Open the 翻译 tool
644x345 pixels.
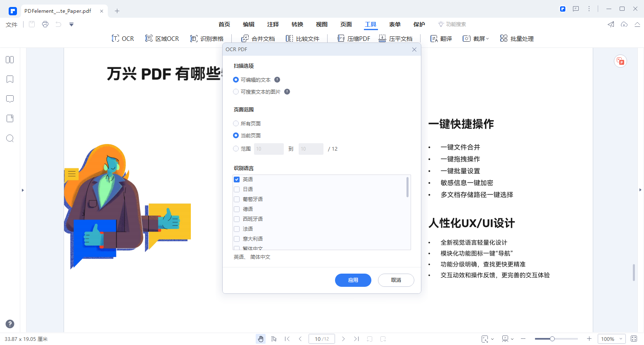pos(441,38)
